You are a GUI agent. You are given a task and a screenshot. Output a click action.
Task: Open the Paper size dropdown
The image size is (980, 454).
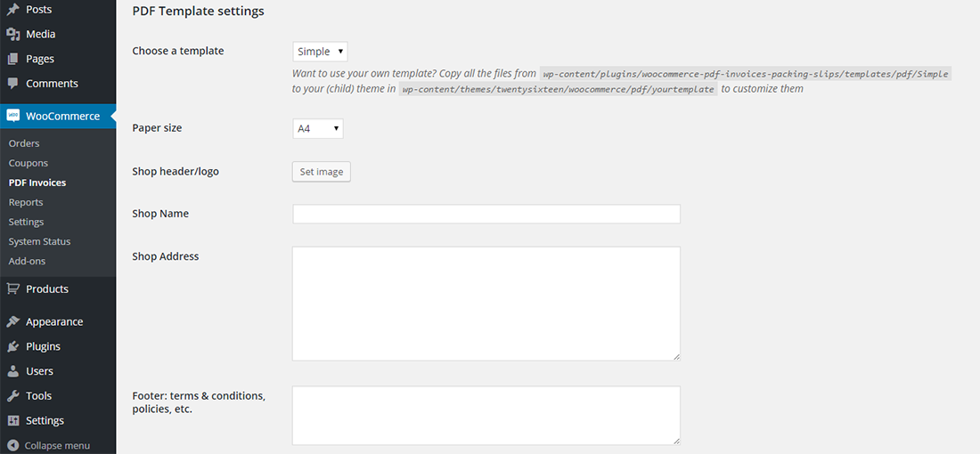(317, 129)
